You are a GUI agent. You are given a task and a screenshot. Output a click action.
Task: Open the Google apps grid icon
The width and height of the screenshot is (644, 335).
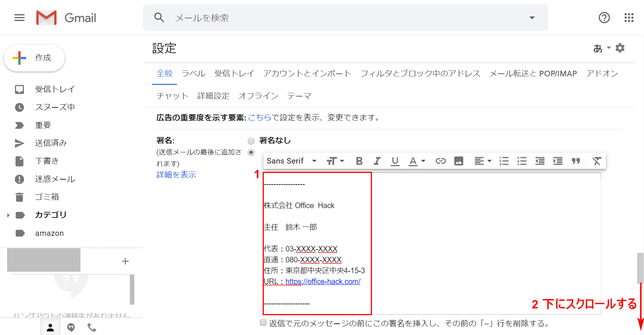coord(629,18)
